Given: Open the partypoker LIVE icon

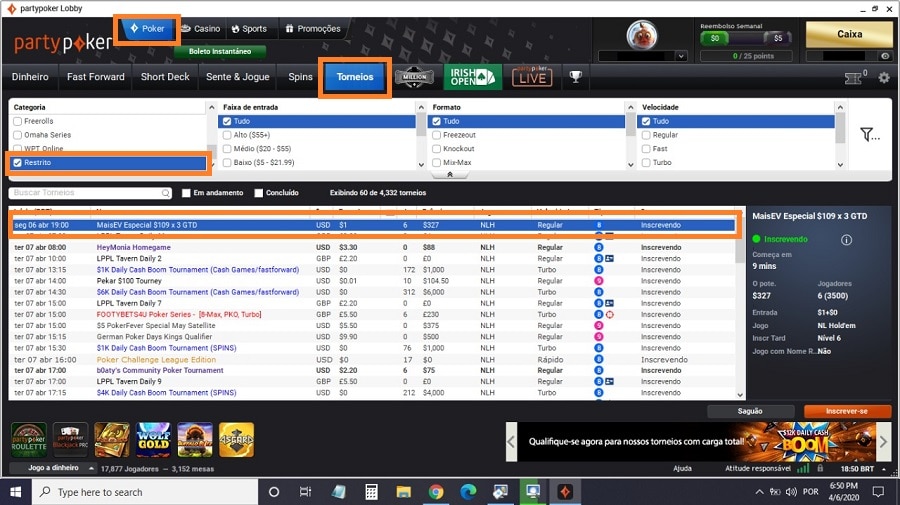Looking at the screenshot, I should point(532,77).
